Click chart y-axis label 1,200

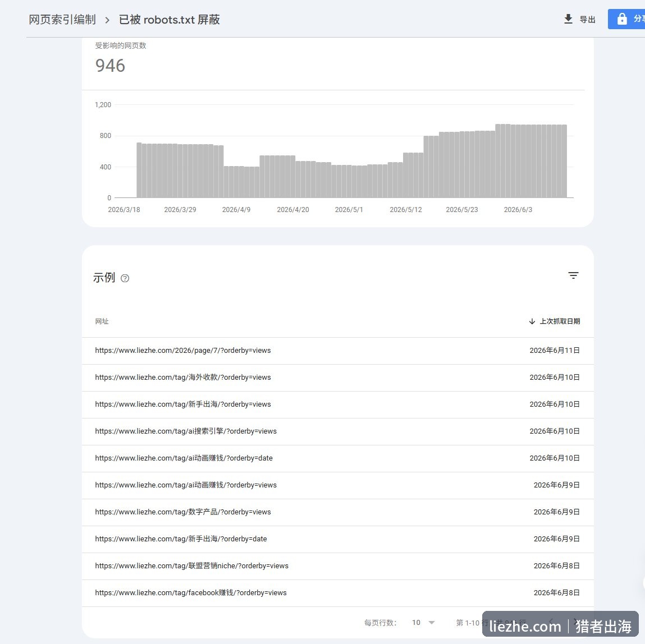103,105
